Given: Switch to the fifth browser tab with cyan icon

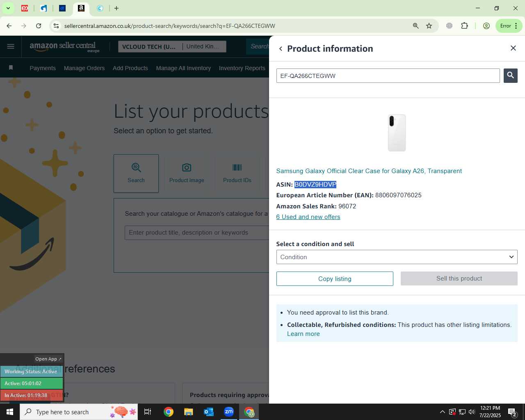Looking at the screenshot, I should (100, 8).
